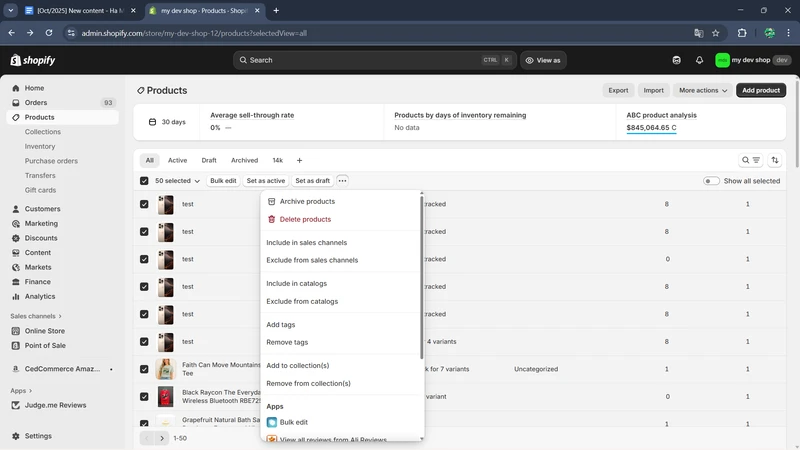This screenshot has height=450, width=800.
Task: Choose Delete products from the menu
Action: [305, 219]
